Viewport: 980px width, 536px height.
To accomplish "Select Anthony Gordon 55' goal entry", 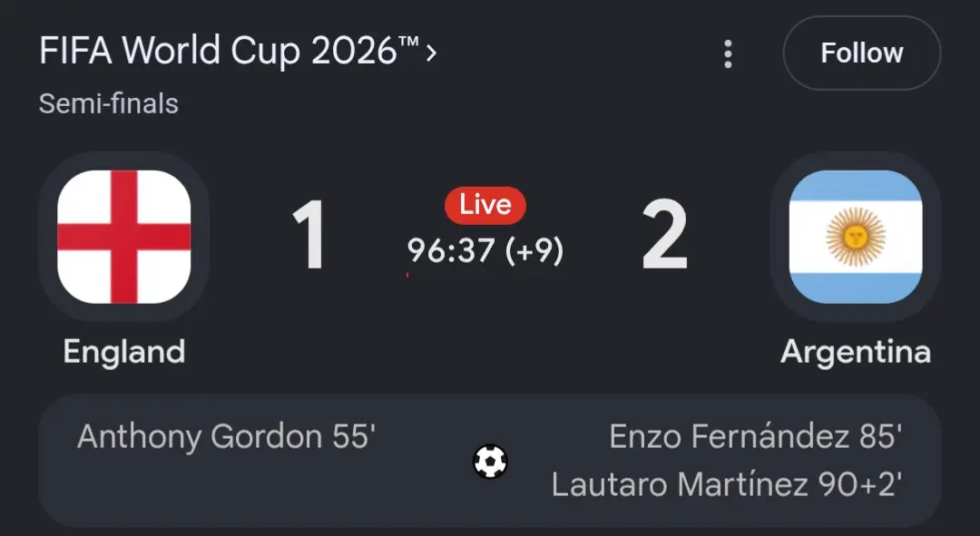I will pyautogui.click(x=226, y=436).
